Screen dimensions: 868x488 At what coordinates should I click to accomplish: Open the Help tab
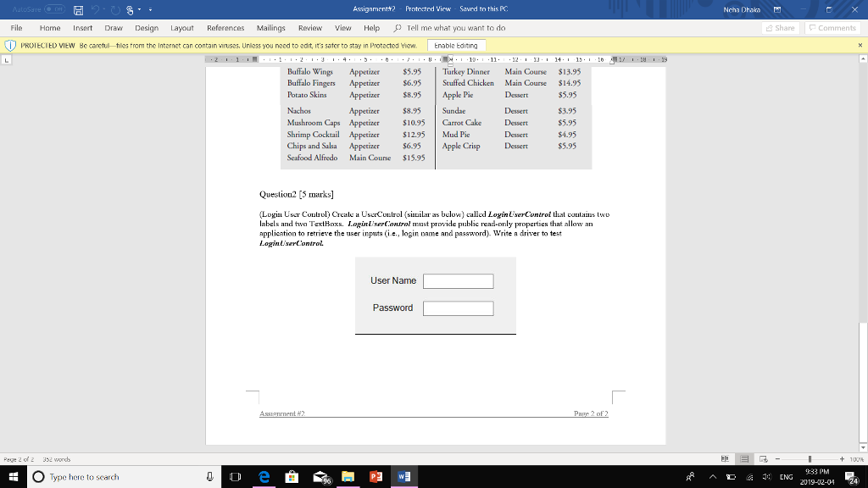click(x=371, y=28)
